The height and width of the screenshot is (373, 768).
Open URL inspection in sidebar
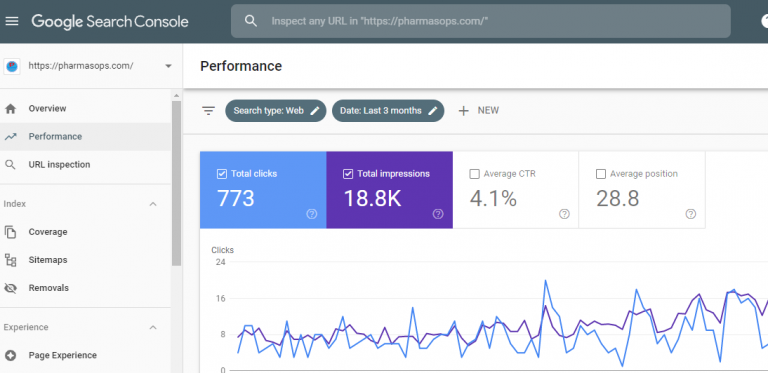(x=86, y=164)
